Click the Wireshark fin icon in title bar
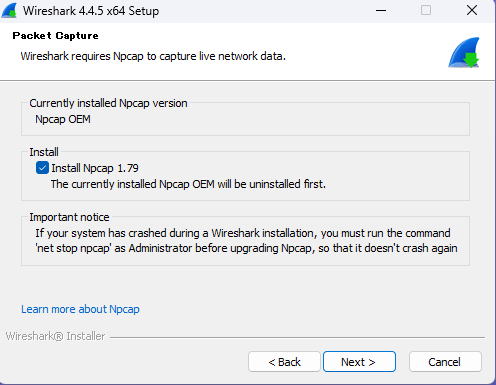This screenshot has height=385, width=496. (9, 10)
